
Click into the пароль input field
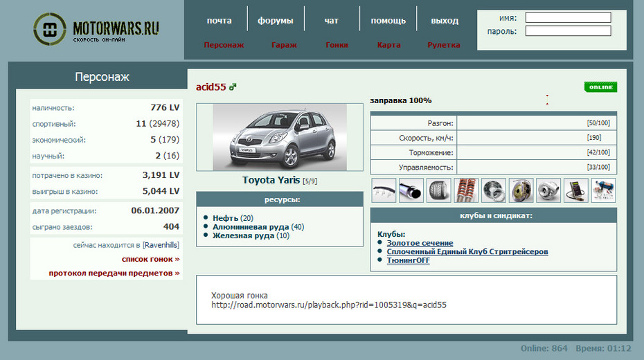[x=568, y=30]
